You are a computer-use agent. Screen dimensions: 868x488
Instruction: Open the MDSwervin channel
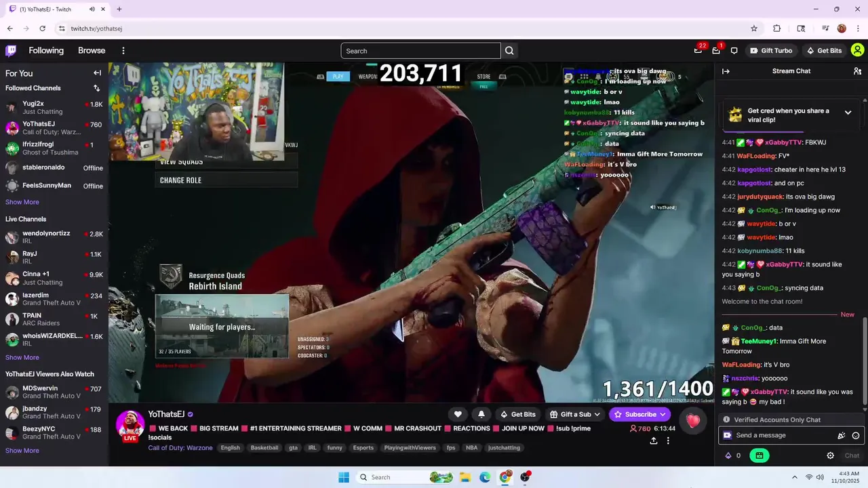54,392
